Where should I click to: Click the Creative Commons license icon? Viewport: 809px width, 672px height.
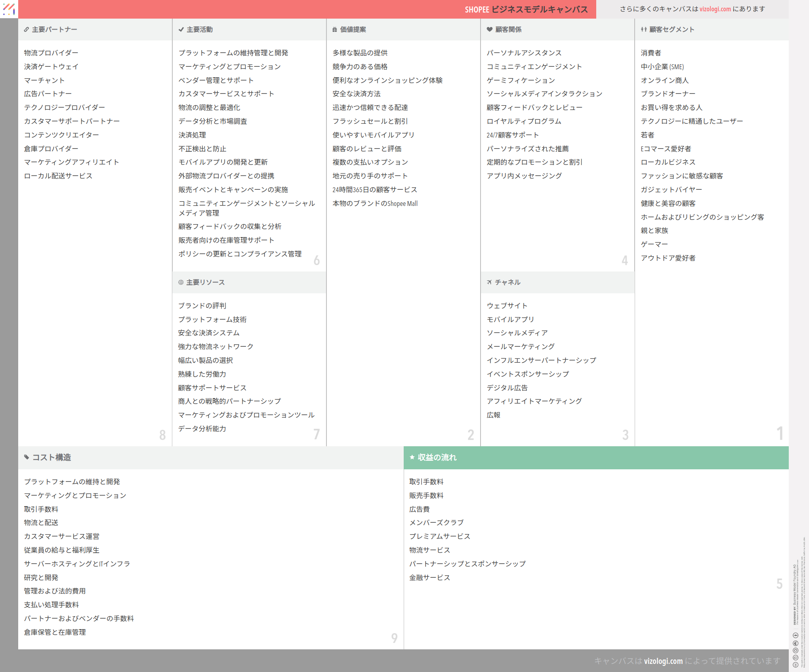(795, 664)
